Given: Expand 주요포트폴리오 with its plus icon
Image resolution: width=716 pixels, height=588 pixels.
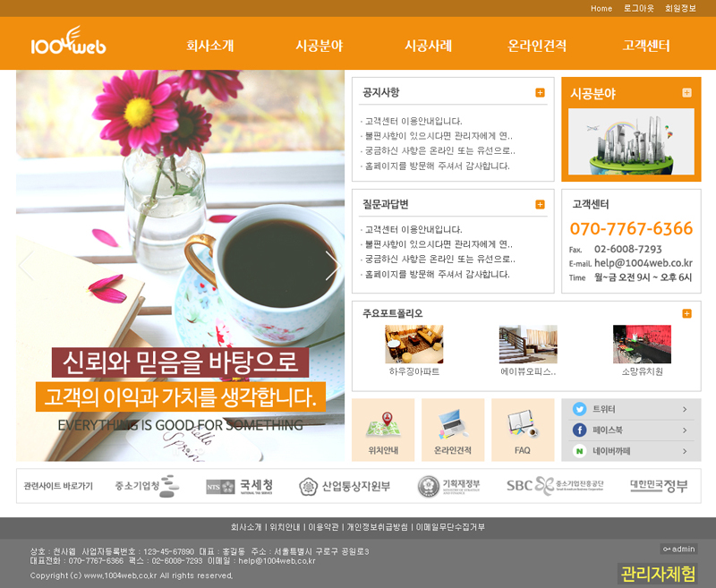Looking at the screenshot, I should coord(686,313).
